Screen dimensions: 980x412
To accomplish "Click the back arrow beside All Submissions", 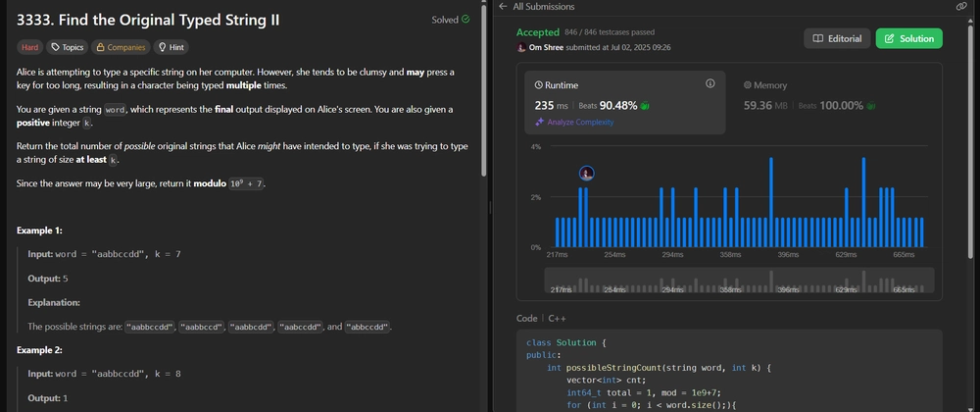I will tap(503, 6).
